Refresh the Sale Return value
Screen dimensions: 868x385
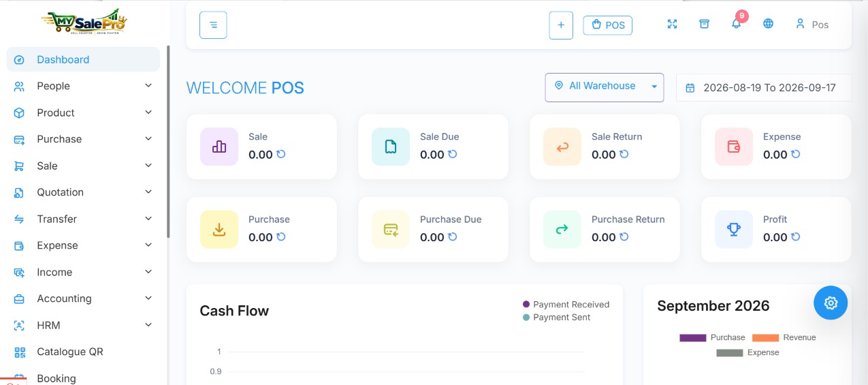pyautogui.click(x=624, y=155)
